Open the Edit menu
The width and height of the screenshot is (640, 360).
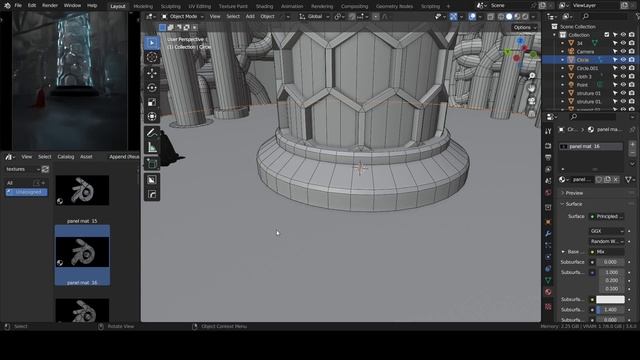pyautogui.click(x=32, y=6)
